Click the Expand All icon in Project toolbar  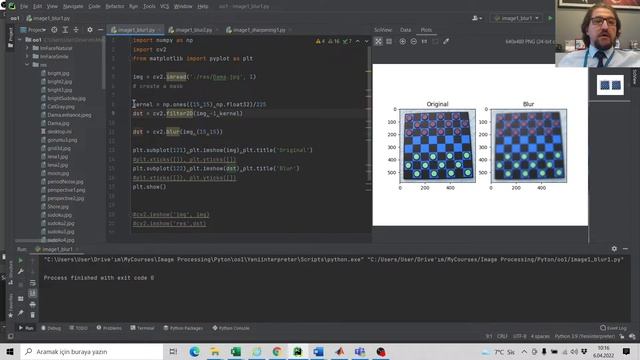point(65,30)
